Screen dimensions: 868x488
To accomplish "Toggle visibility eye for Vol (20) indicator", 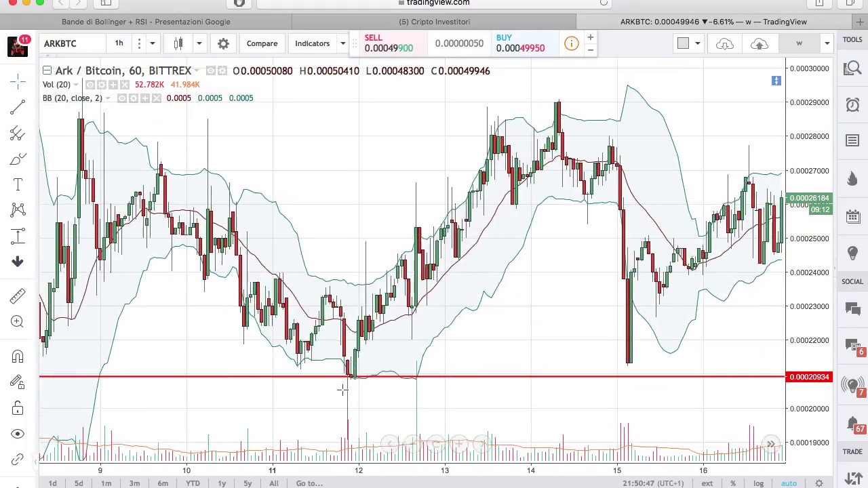I will pos(90,85).
